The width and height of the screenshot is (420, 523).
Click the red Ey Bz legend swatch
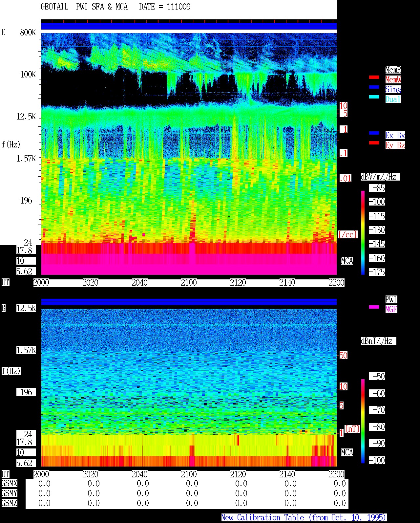point(374,143)
